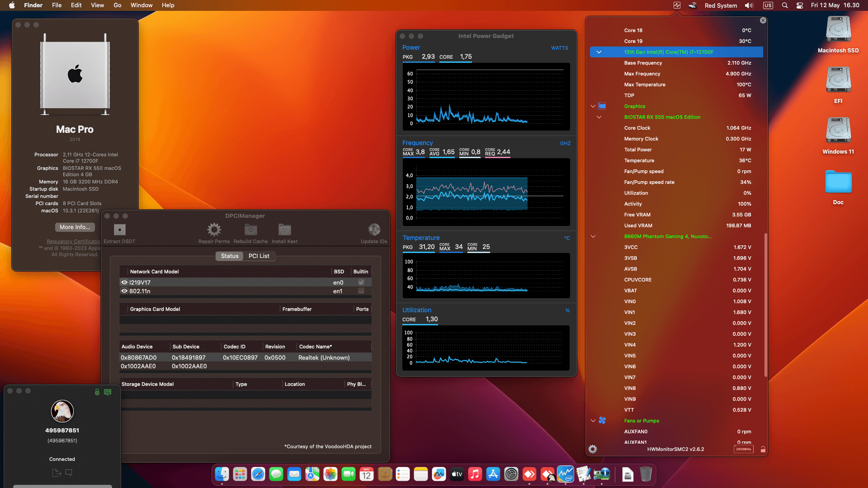Toggle Builtin checkbox for 802.11n
The image size is (868, 488).
tap(361, 291)
